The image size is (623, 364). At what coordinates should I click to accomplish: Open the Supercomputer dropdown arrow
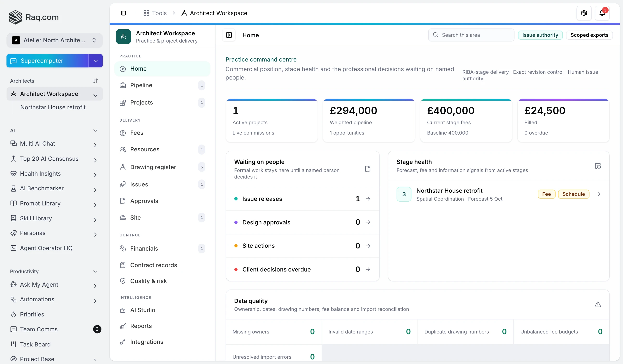point(95,61)
